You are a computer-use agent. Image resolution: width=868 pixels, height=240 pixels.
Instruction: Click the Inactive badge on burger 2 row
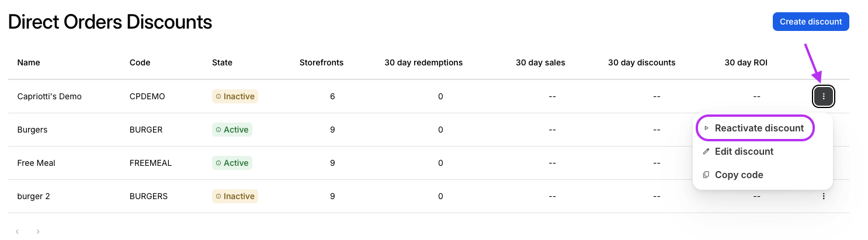pos(235,196)
